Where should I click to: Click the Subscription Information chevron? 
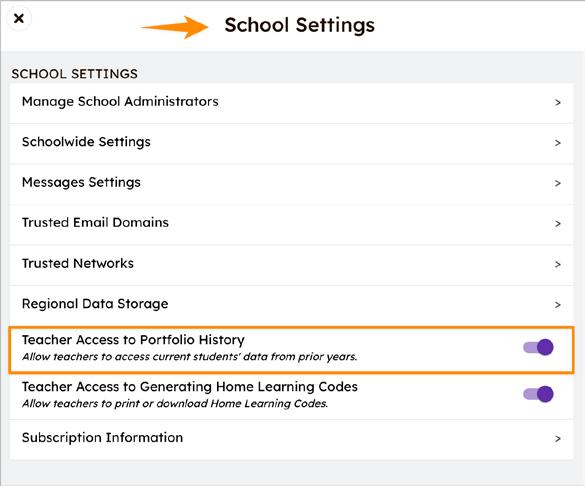557,439
